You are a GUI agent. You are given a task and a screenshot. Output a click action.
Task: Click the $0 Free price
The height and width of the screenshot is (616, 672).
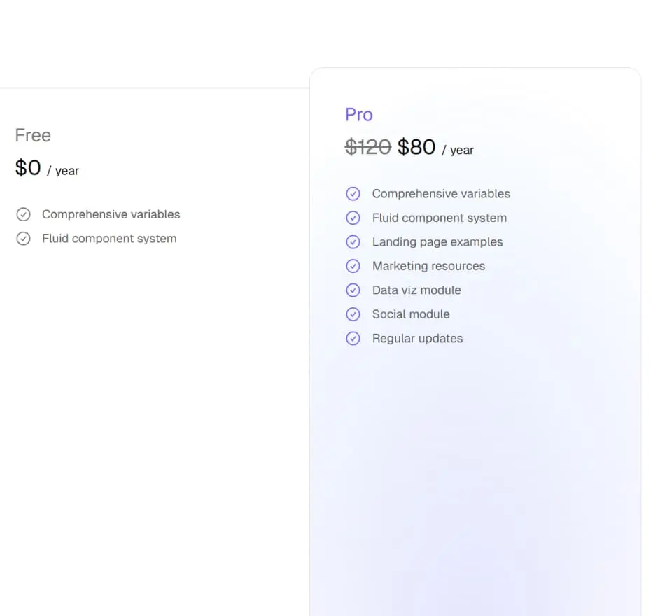[28, 168]
